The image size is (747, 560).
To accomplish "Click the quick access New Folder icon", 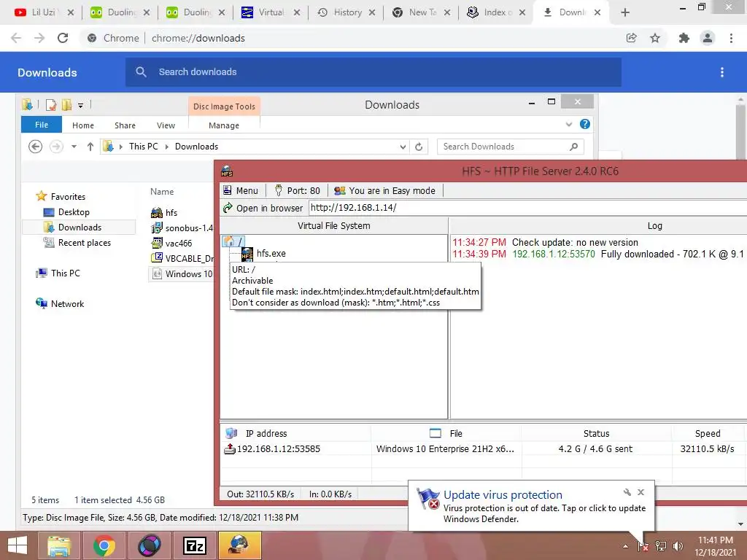I will tap(66, 105).
